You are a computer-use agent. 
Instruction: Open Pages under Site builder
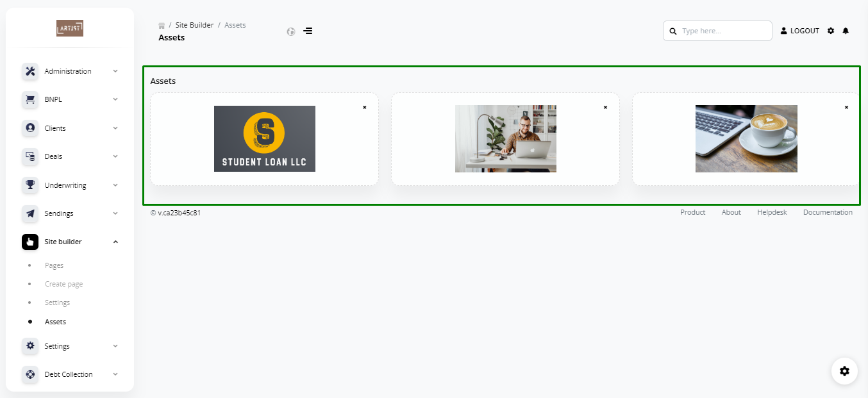tap(54, 265)
